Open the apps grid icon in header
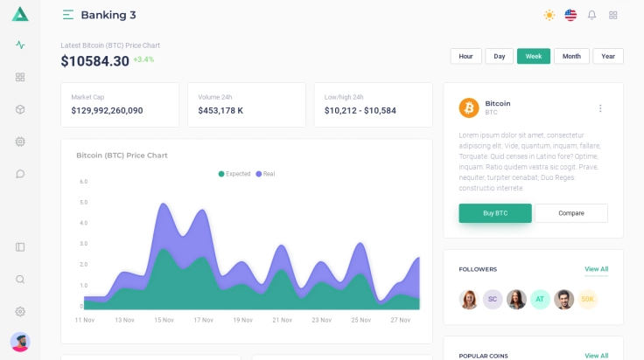Screen dimensions: 644x360 613,15
